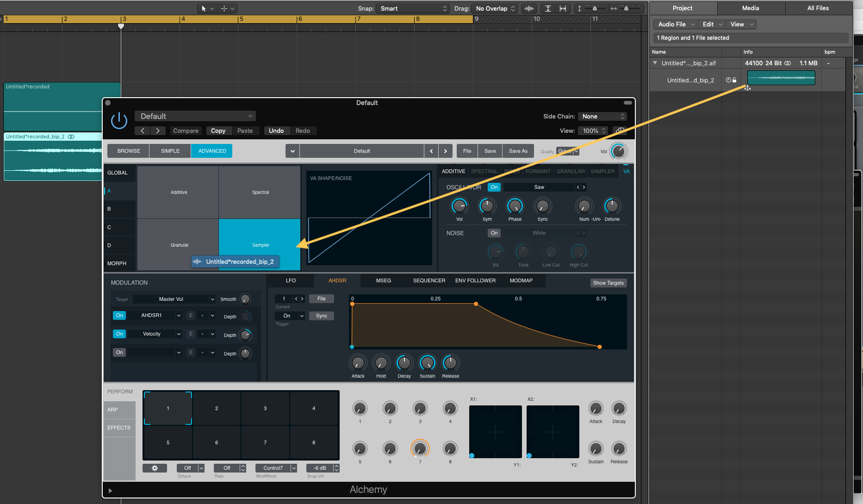Image resolution: width=863 pixels, height=504 pixels.
Task: Collapse the Untitled*..._bip_2.aif file triangle
Action: pyautogui.click(x=655, y=63)
